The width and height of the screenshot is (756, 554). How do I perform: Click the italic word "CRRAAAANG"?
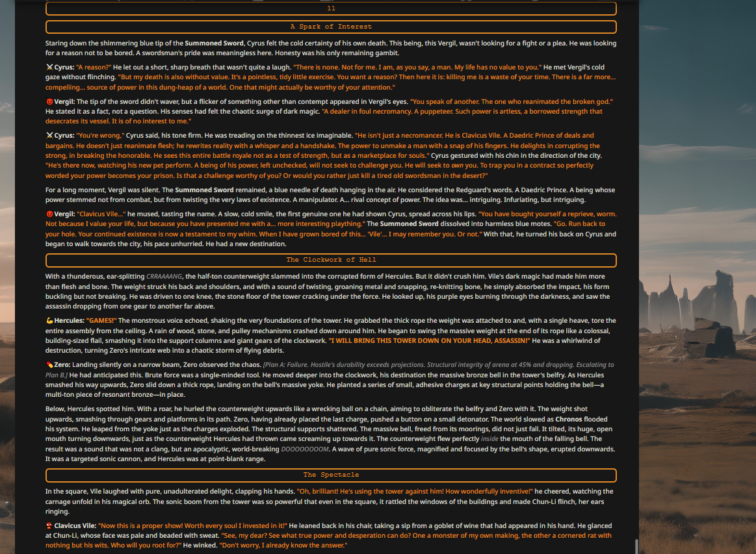pyautogui.click(x=164, y=277)
